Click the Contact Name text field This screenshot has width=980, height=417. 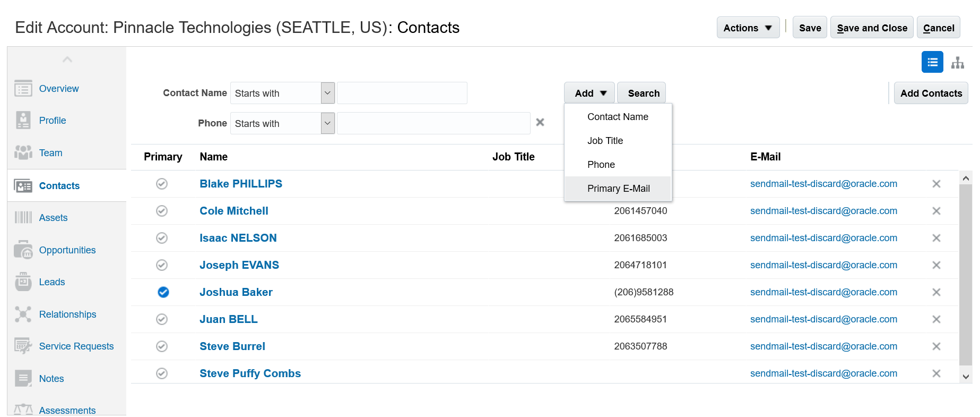[x=402, y=93]
